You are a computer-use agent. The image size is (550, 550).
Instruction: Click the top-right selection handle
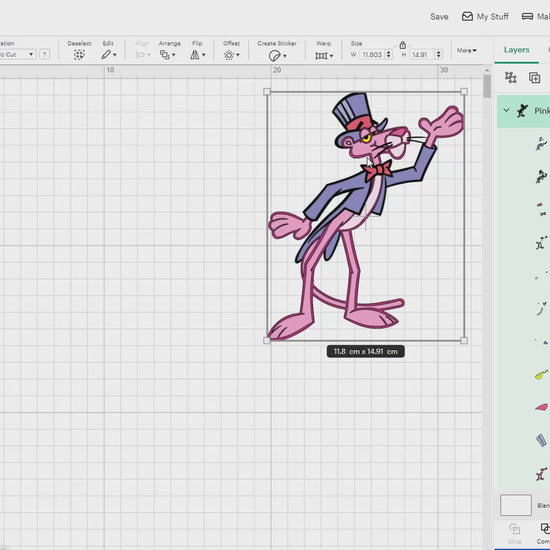[x=464, y=92]
